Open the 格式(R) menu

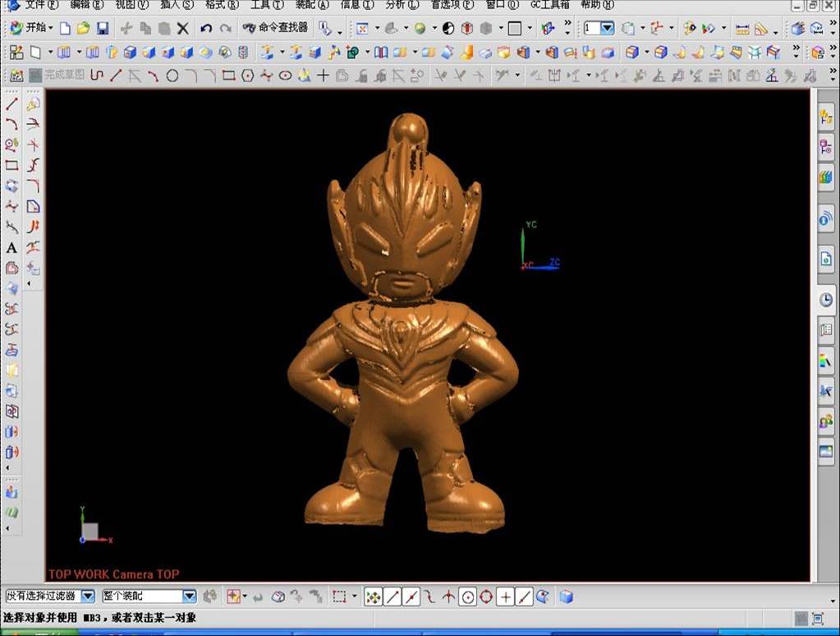coord(222,5)
